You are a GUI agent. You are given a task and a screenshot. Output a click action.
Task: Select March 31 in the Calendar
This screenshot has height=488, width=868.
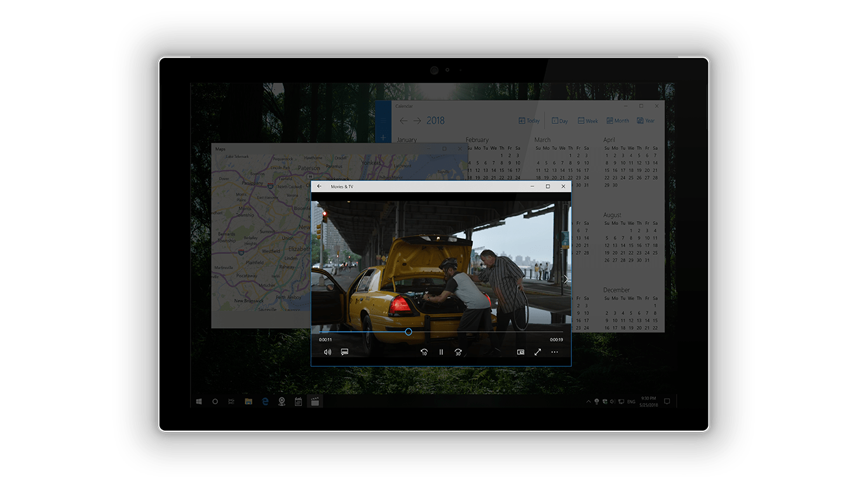pos(587,186)
